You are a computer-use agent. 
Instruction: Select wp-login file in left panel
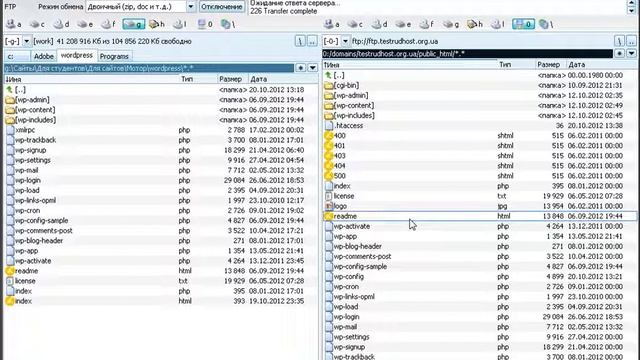coord(161,180)
